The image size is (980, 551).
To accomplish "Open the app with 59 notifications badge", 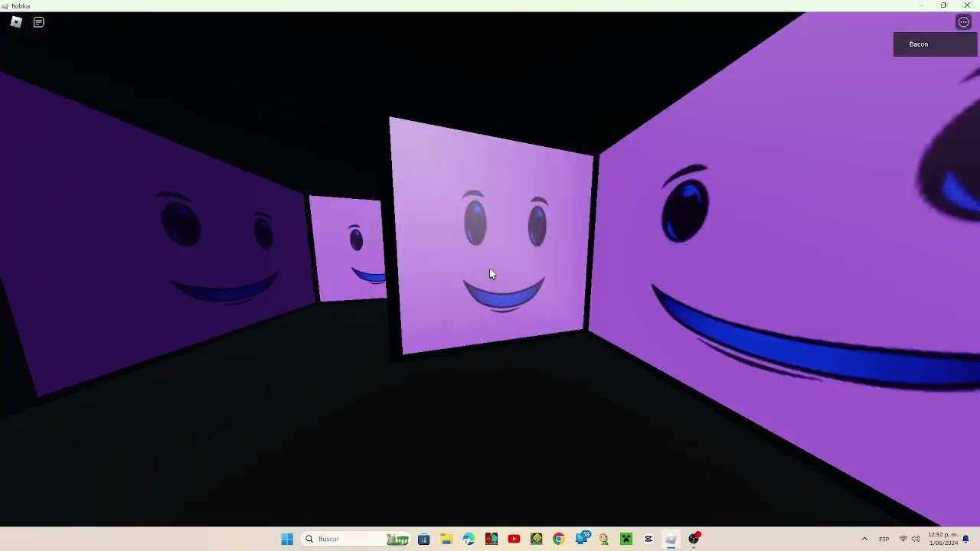I will [583, 538].
